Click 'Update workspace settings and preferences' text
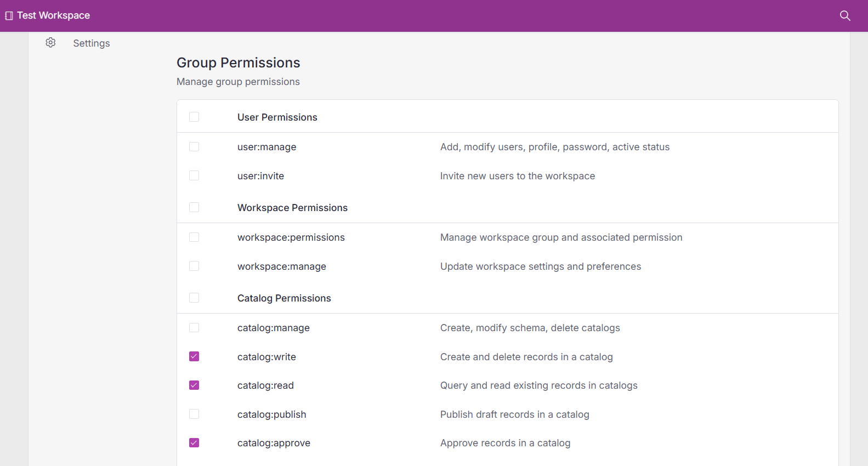Viewport: 868px width, 466px height. (541, 266)
